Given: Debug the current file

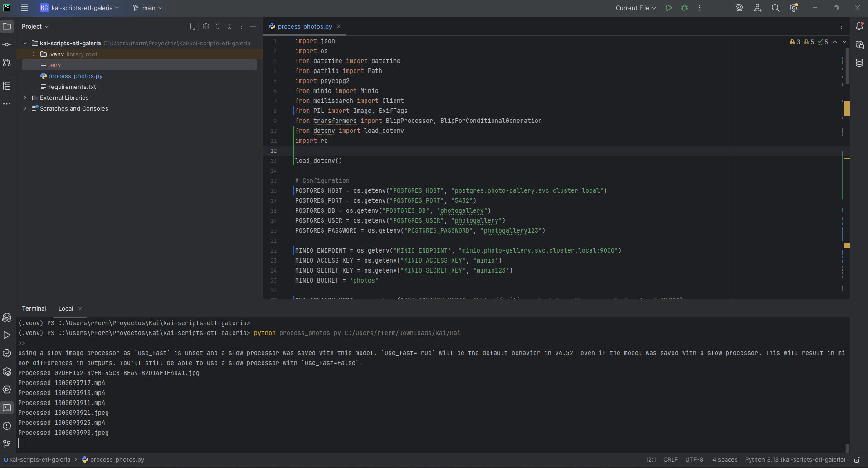Looking at the screenshot, I should [684, 8].
